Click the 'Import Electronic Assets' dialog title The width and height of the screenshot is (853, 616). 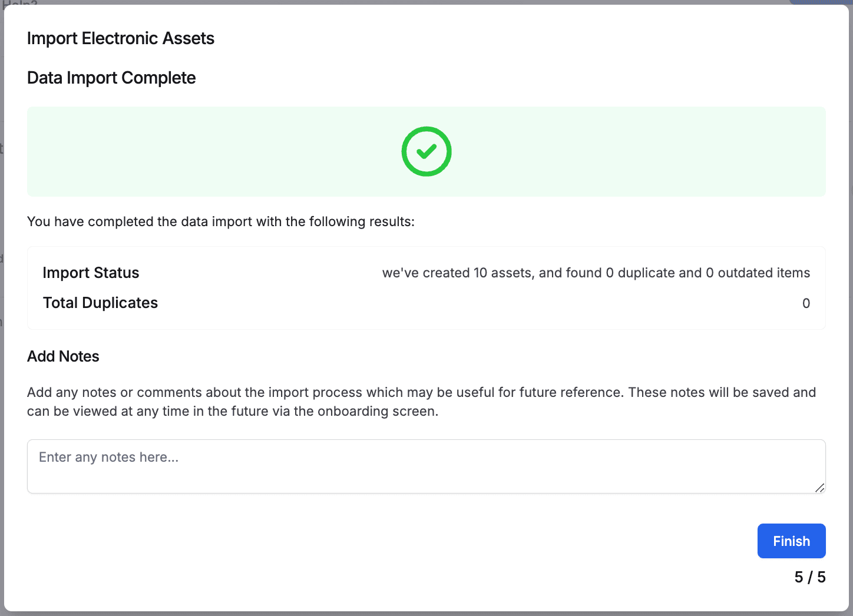pos(121,38)
